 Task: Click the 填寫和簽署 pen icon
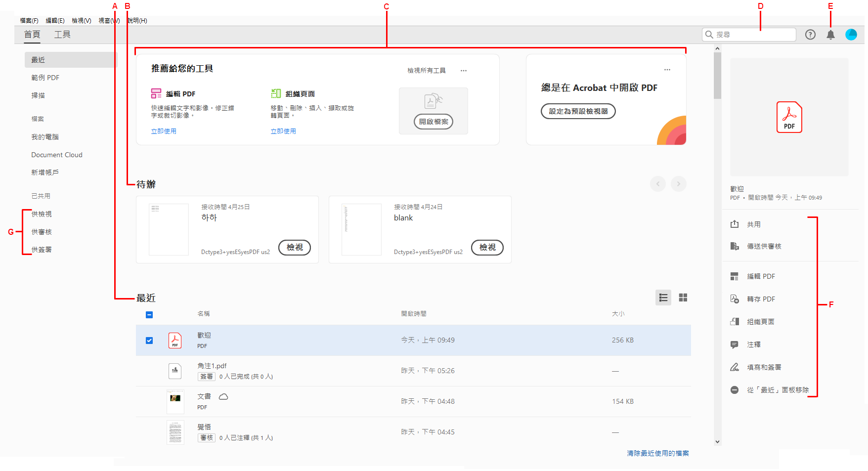pyautogui.click(x=735, y=367)
